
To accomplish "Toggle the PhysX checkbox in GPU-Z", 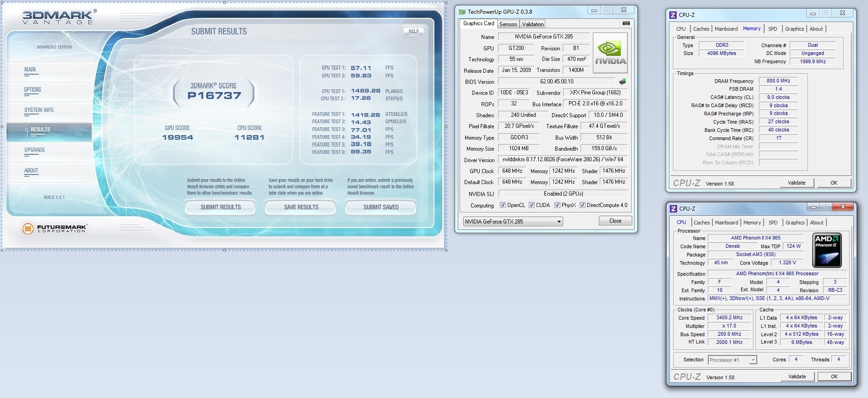I will 557,205.
